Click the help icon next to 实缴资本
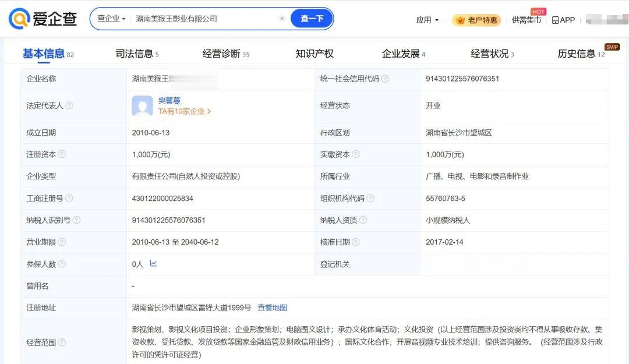The width and height of the screenshot is (629, 364). click(x=356, y=154)
